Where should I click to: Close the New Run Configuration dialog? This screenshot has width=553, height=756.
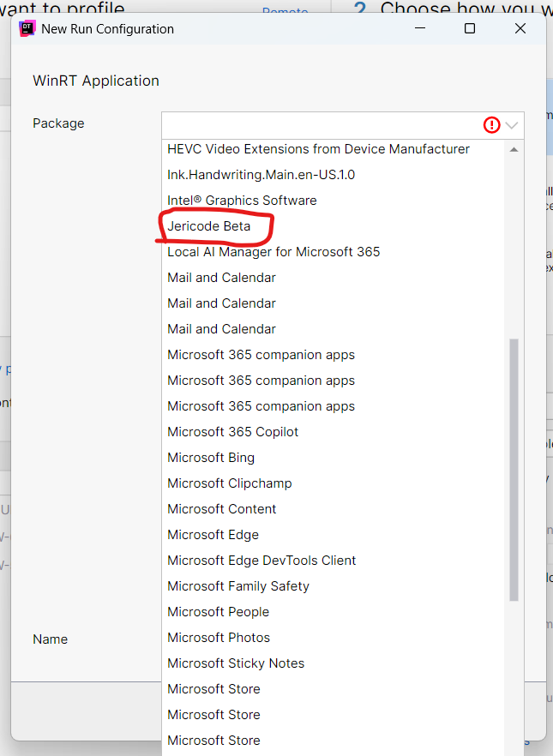pyautogui.click(x=520, y=28)
